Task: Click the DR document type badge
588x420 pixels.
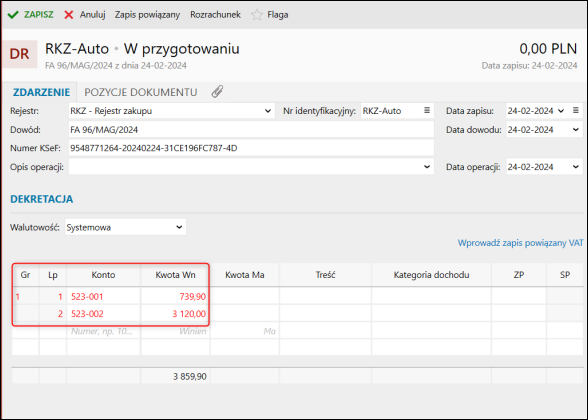Action: [x=20, y=54]
